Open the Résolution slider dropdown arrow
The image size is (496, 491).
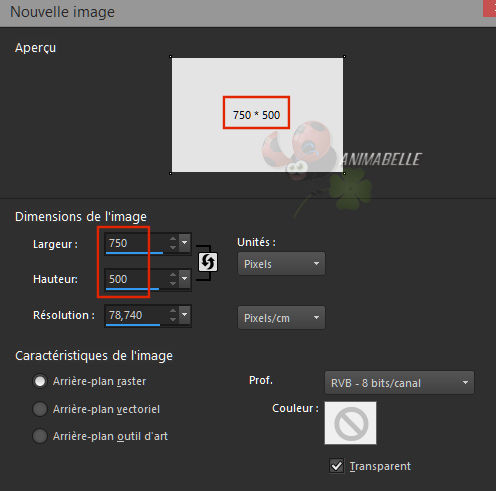click(184, 315)
